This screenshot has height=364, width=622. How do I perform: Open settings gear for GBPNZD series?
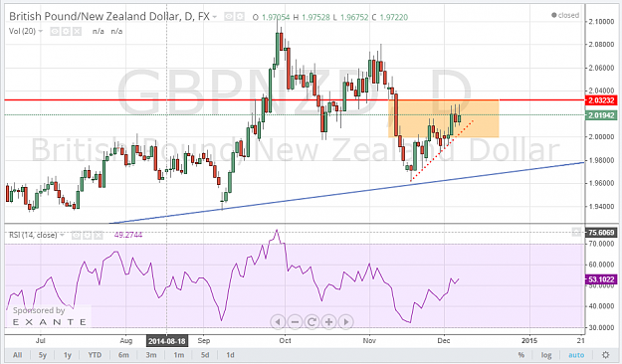(240, 17)
